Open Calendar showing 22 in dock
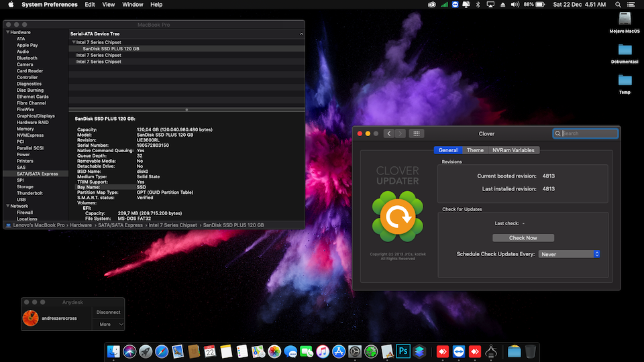 [x=210, y=352]
